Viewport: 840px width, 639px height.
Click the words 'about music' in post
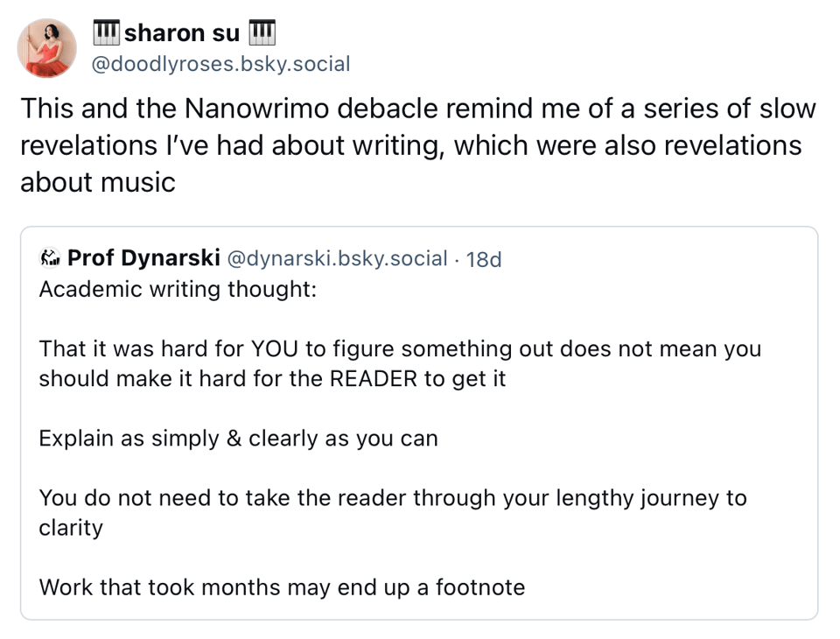(x=98, y=182)
